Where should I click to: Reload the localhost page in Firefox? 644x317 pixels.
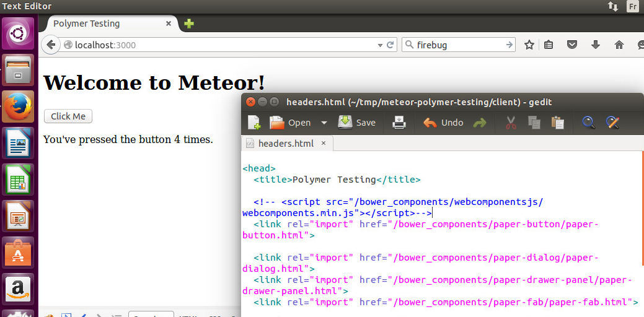390,45
